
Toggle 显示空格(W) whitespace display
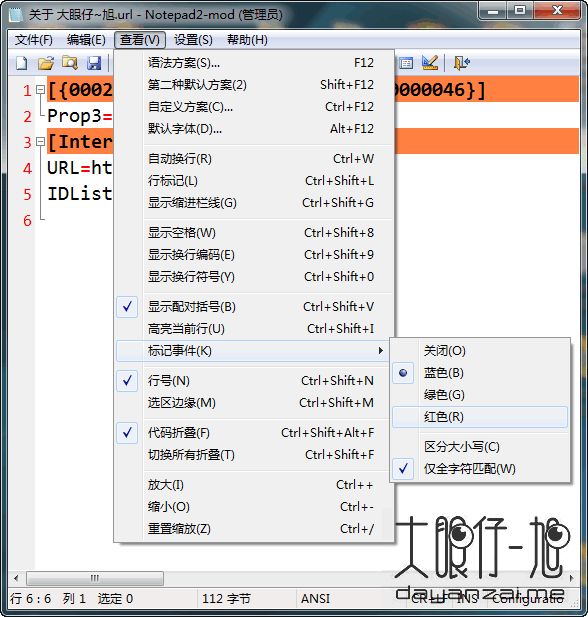click(255, 233)
